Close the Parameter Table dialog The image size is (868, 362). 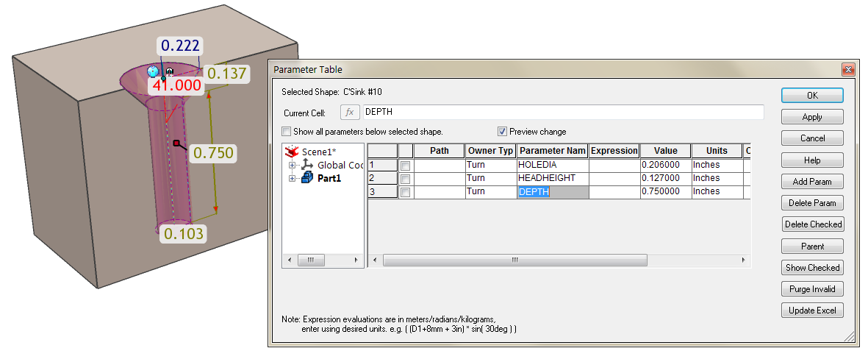coord(848,70)
